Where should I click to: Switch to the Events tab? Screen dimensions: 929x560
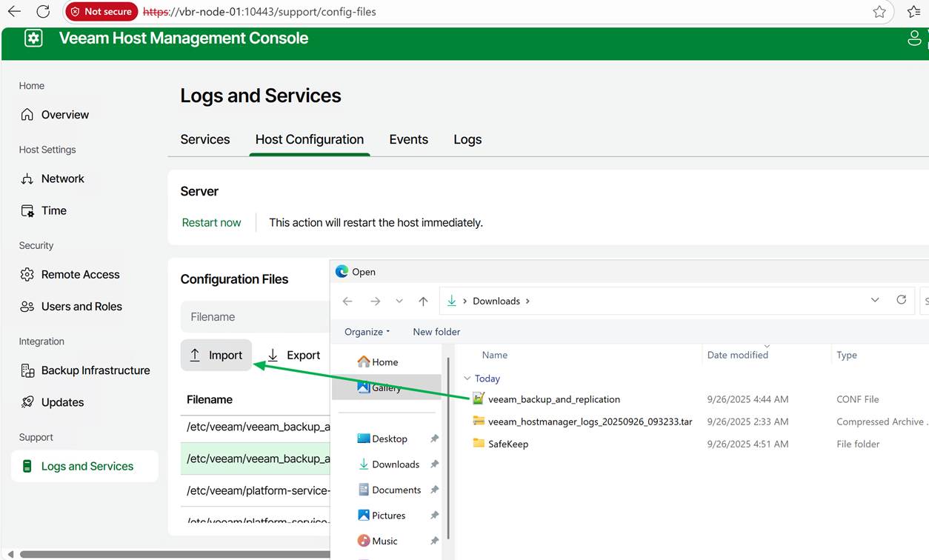pos(408,139)
